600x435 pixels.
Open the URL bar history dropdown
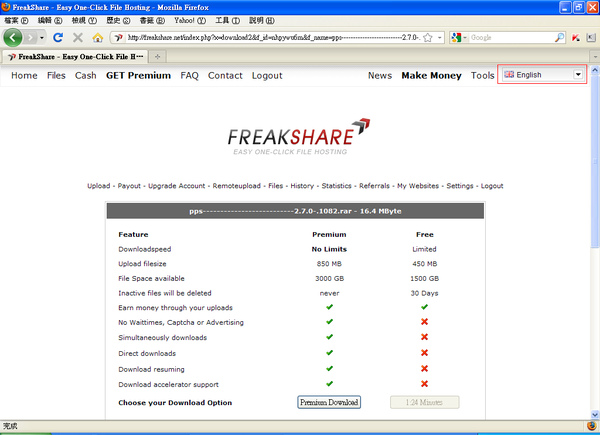pos(440,37)
